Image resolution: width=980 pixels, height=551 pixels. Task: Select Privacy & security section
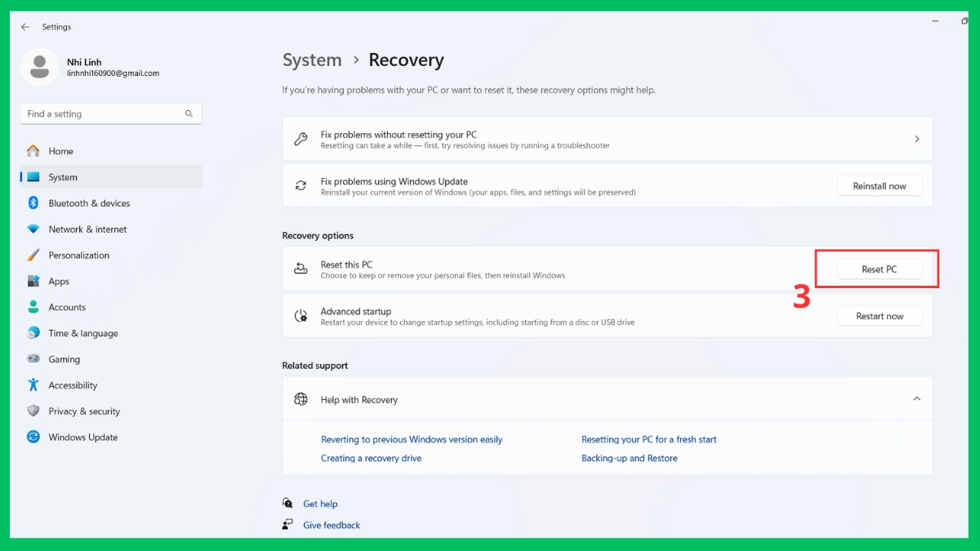click(x=110, y=411)
